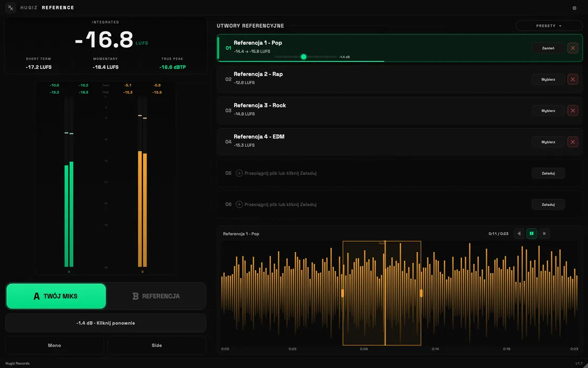Switch to A Twój Miks
Image resolution: width=588 pixels, height=368 pixels.
[x=56, y=297]
